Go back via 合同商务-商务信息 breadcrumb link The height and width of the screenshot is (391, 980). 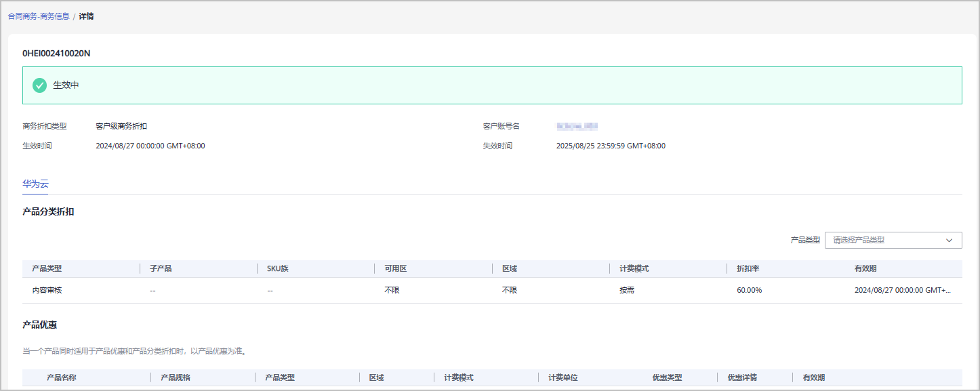(x=39, y=16)
